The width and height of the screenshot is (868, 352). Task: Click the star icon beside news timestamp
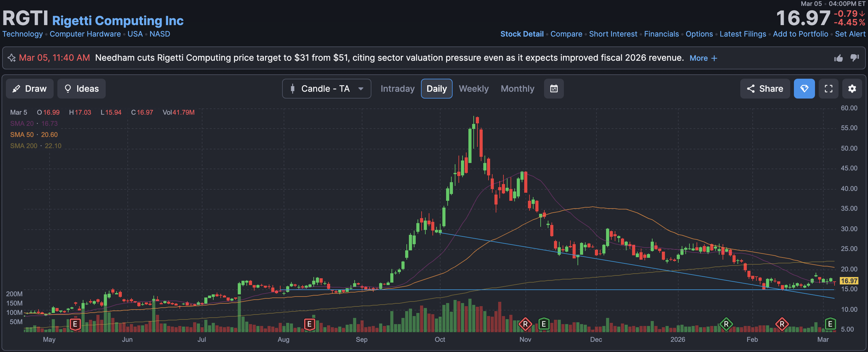click(12, 58)
